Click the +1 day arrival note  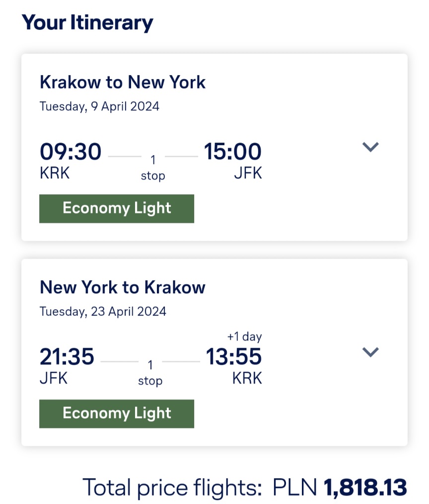pyautogui.click(x=245, y=336)
